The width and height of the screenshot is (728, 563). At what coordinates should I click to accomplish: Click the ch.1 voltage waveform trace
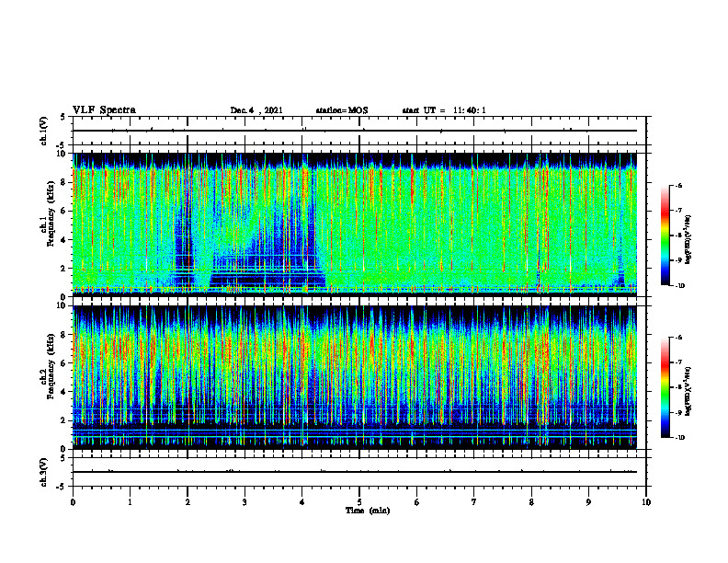coord(355,131)
